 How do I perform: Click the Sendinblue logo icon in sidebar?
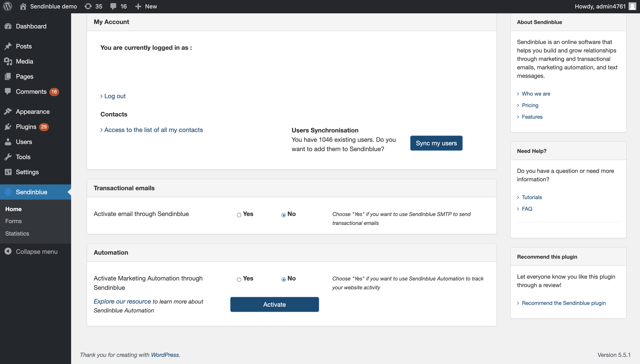tap(8, 192)
